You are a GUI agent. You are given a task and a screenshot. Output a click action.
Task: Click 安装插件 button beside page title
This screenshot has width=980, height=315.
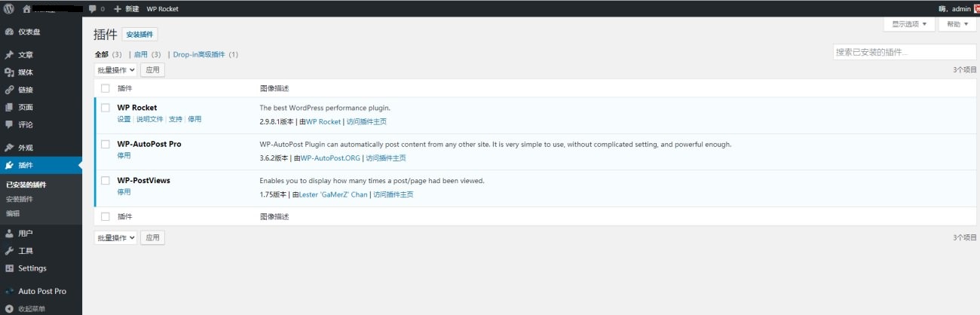pyautogui.click(x=139, y=35)
